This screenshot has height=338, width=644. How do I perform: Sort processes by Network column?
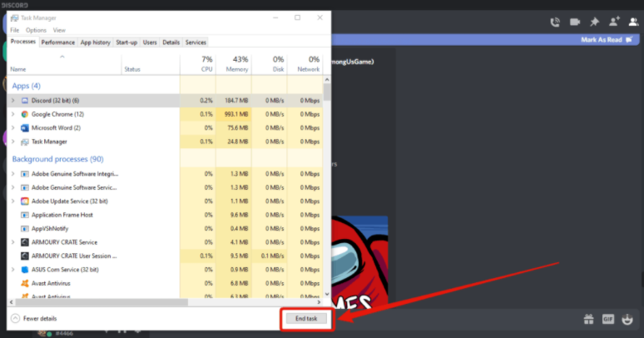pyautogui.click(x=305, y=65)
